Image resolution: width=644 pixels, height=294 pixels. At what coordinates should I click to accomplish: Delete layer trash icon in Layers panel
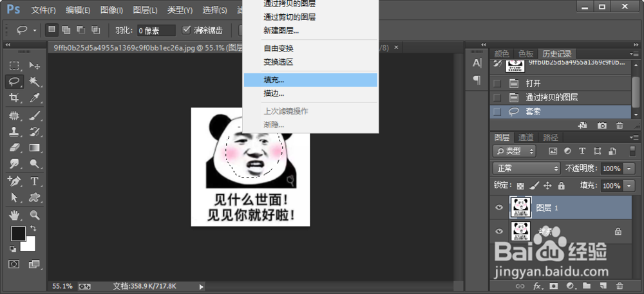tap(620, 286)
